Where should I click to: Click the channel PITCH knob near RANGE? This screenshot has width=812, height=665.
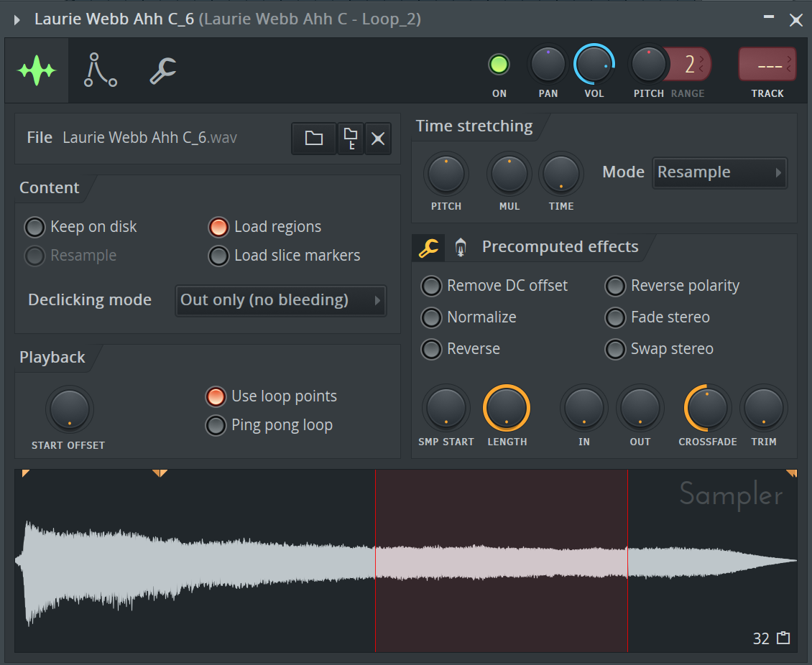pyautogui.click(x=648, y=65)
